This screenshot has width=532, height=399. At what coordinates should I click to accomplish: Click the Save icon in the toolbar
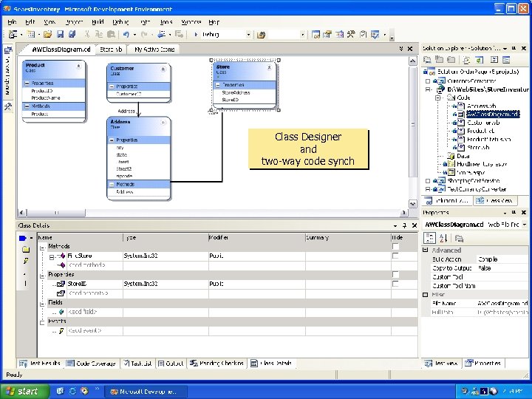click(x=61, y=34)
